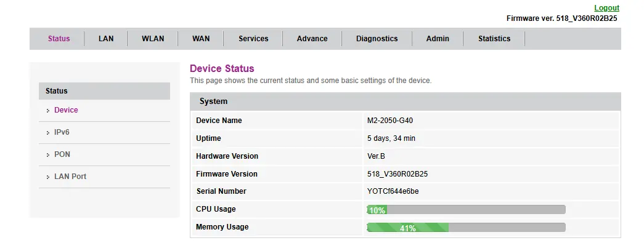Click the serial number YOTCf644e6be

393,191
